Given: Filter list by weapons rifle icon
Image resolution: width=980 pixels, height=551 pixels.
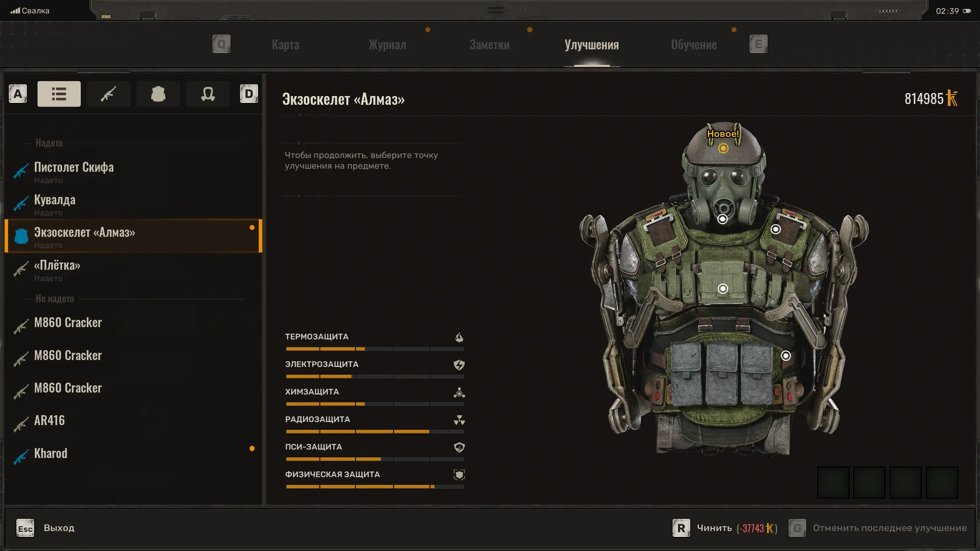Looking at the screenshot, I should (x=109, y=94).
